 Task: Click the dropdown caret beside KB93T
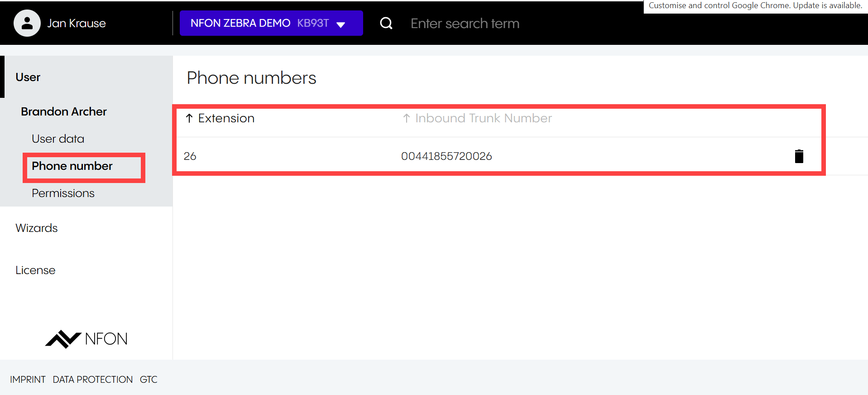coord(341,24)
